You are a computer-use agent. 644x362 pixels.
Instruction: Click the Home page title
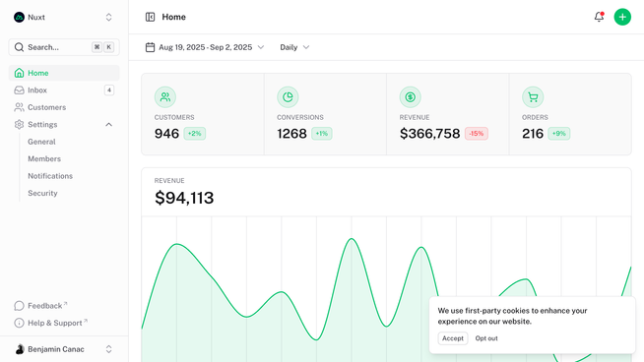point(173,17)
